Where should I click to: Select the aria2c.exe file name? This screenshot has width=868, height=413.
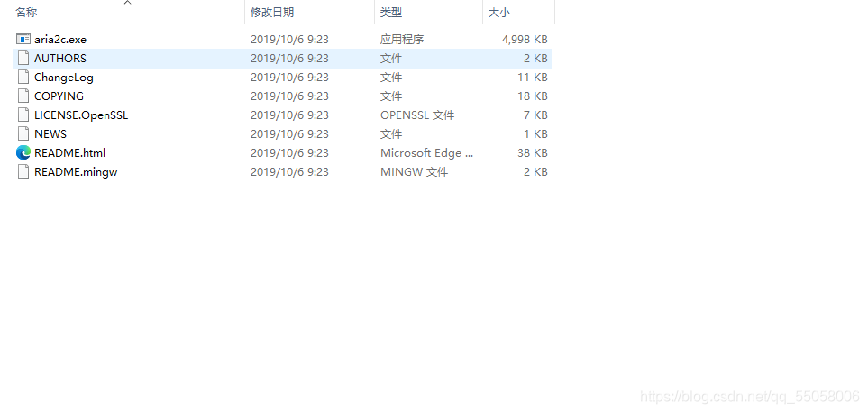60,40
